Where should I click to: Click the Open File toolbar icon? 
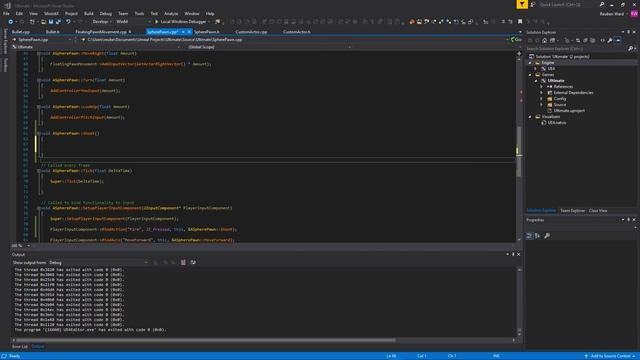43,22
